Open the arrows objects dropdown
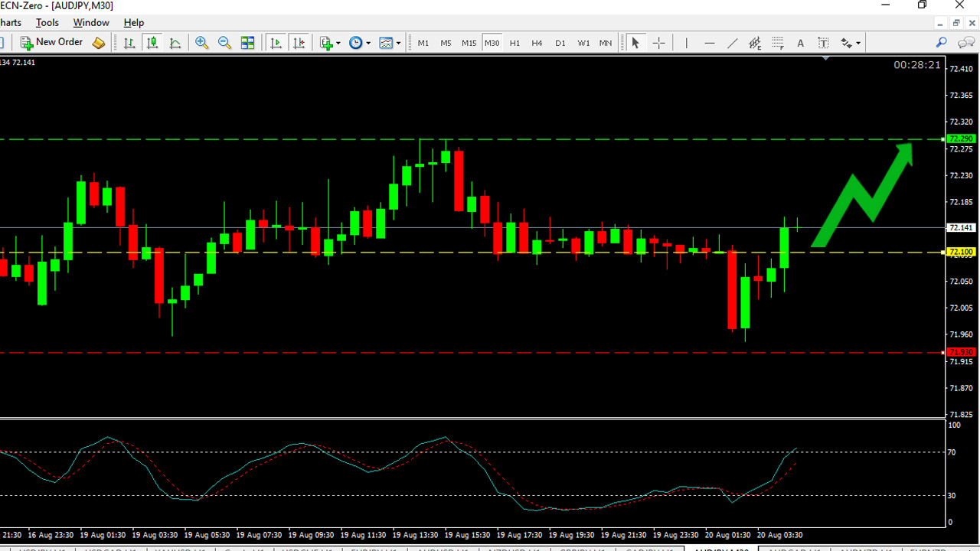Viewport: 980px width, 551px height. 851,43
